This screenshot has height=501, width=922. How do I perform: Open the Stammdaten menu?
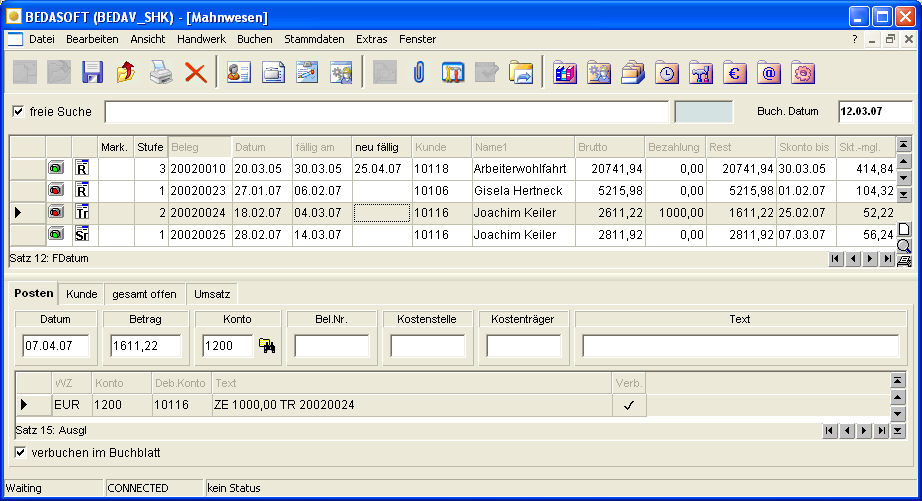coord(315,39)
